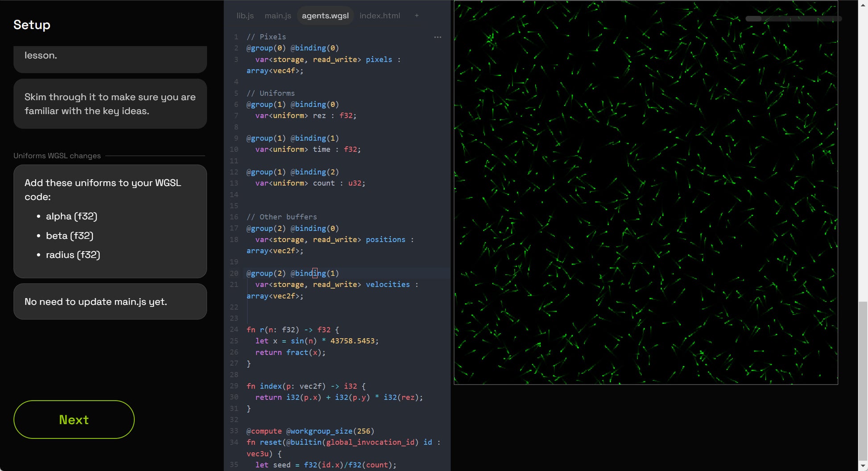Click the progress slider above the simulation canvas
Image resolution: width=868 pixels, height=471 pixels.
click(x=793, y=19)
